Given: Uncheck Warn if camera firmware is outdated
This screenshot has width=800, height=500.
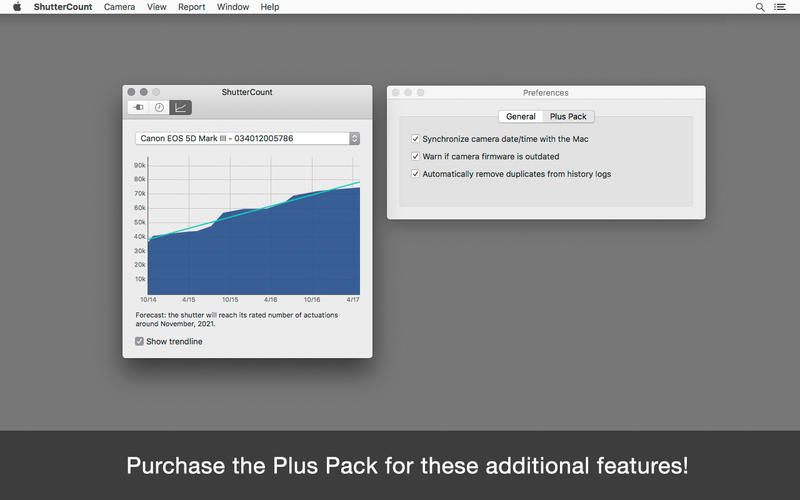Looking at the screenshot, I should pyautogui.click(x=416, y=156).
